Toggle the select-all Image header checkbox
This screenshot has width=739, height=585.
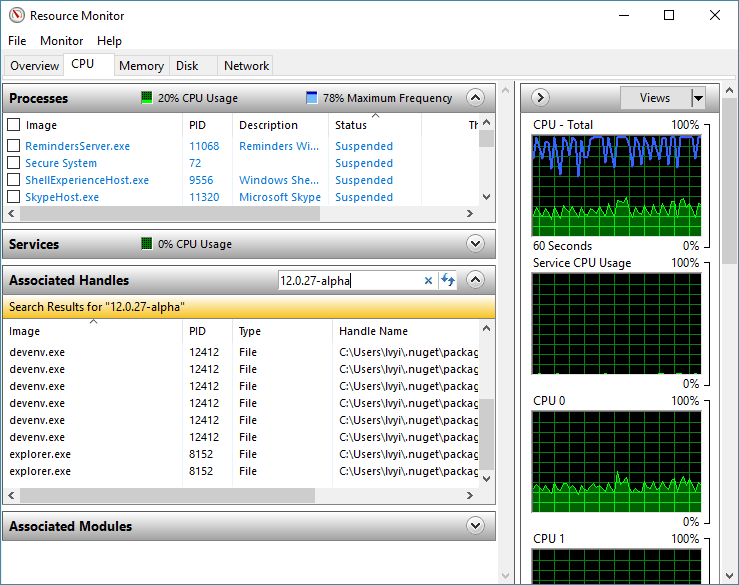(x=14, y=125)
